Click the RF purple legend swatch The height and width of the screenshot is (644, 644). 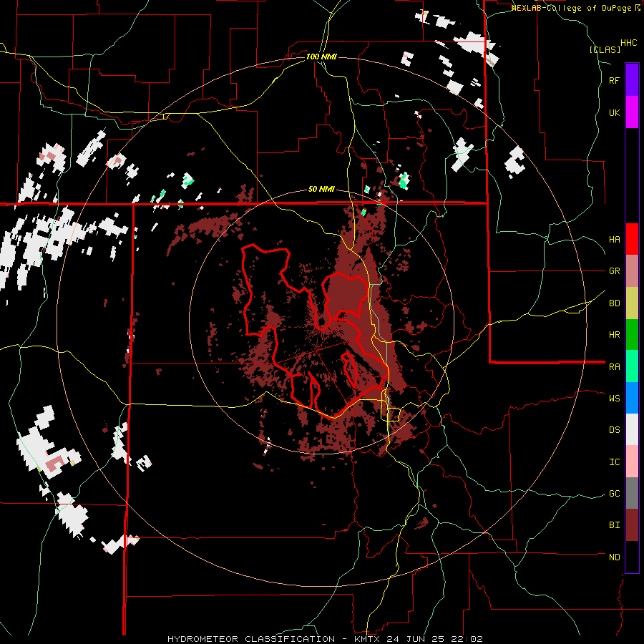point(632,80)
